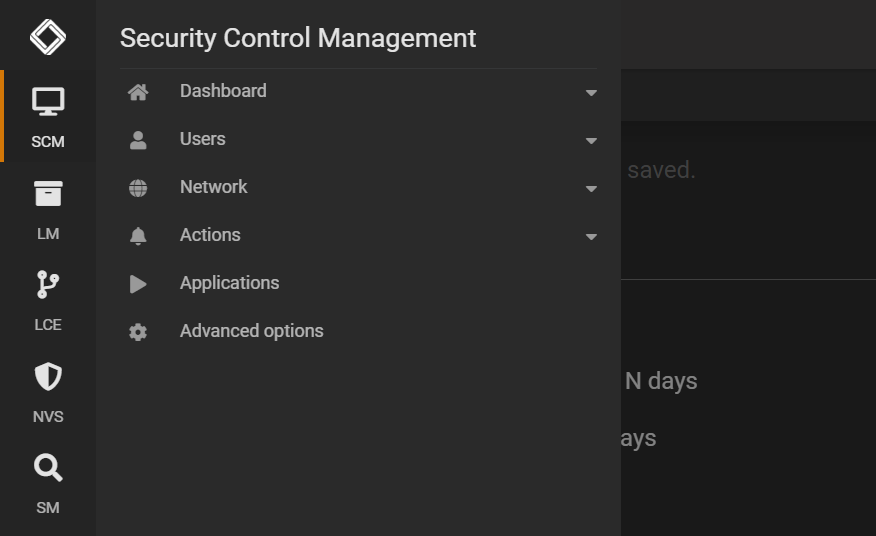Click the Applications play icon
Viewport: 876px width, 536px height.
[138, 284]
